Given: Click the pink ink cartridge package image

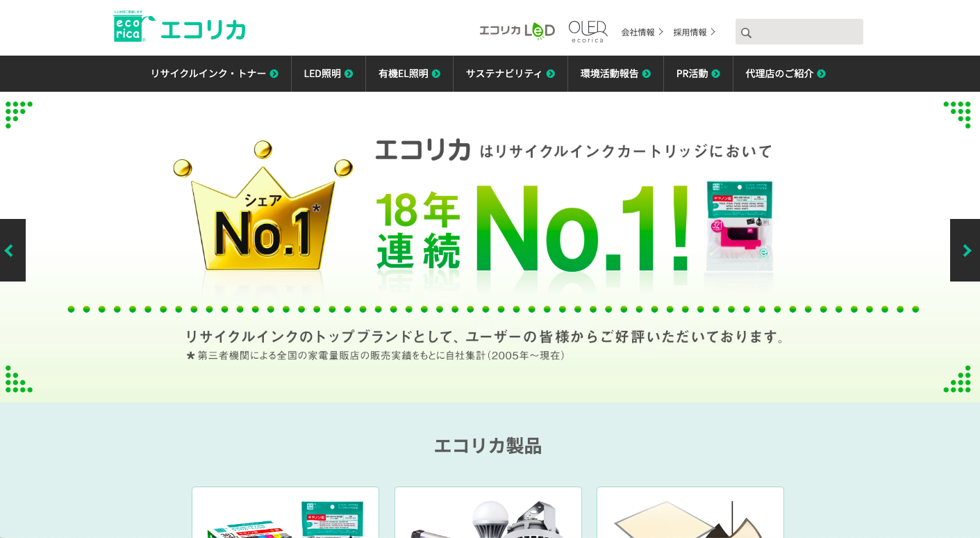Looking at the screenshot, I should click(740, 226).
